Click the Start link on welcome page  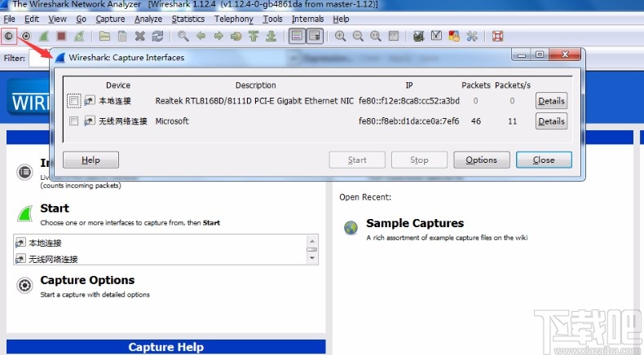pos(55,208)
